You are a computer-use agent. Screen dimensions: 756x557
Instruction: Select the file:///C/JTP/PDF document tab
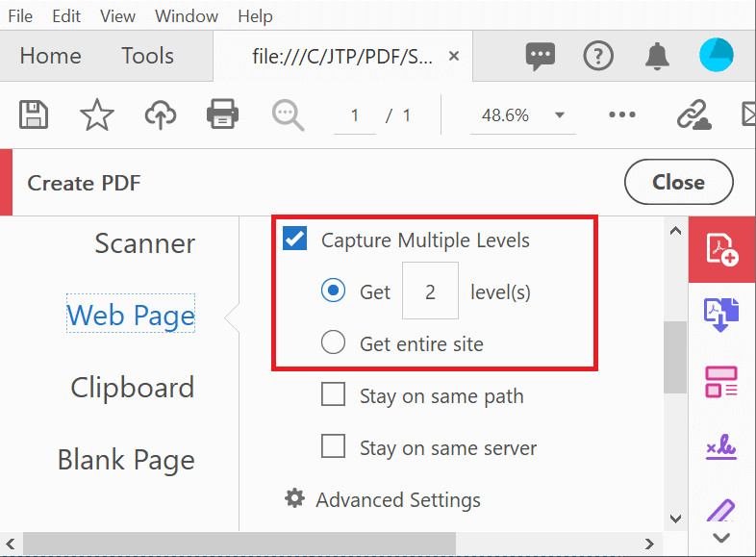[x=342, y=57]
